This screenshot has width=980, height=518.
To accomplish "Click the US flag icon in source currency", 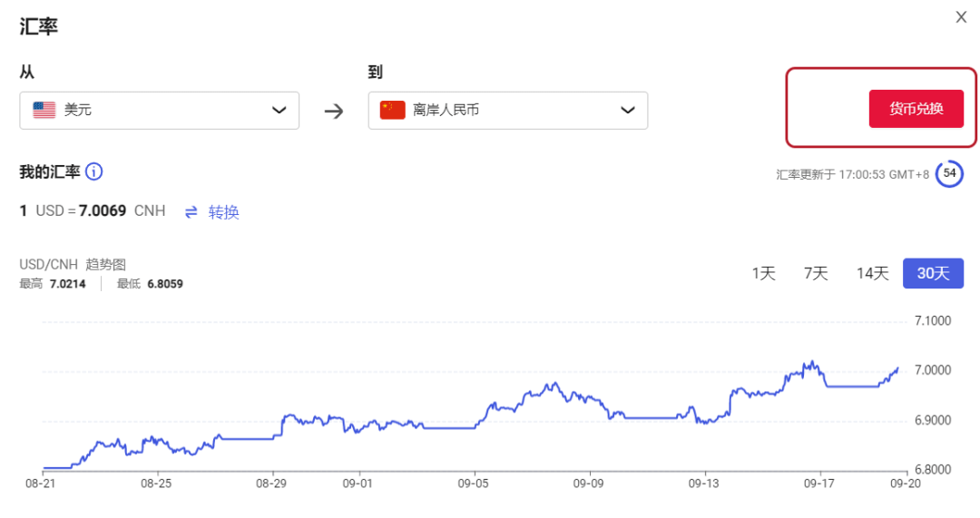I will pos(44,110).
